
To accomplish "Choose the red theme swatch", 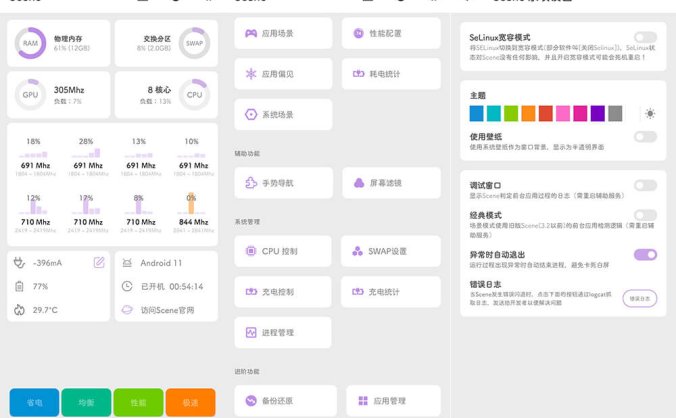I will (x=545, y=113).
